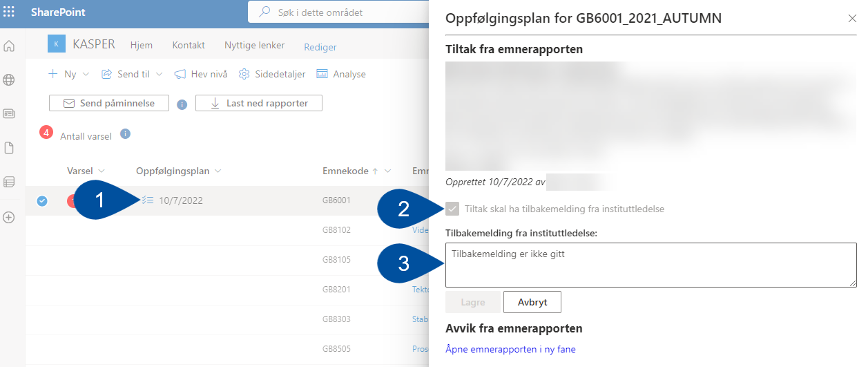Close the Oppfølgingsplan side panel
Screen dimensions: 868x367
pos(852,19)
